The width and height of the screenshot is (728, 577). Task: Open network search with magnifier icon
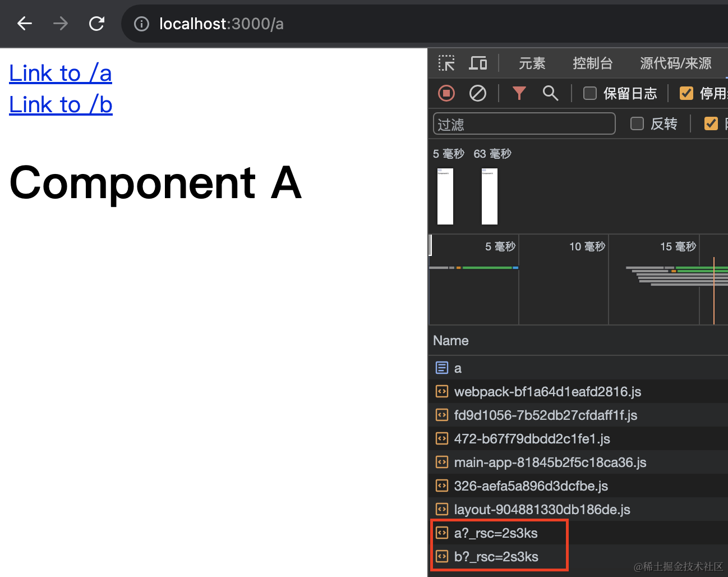pyautogui.click(x=550, y=93)
